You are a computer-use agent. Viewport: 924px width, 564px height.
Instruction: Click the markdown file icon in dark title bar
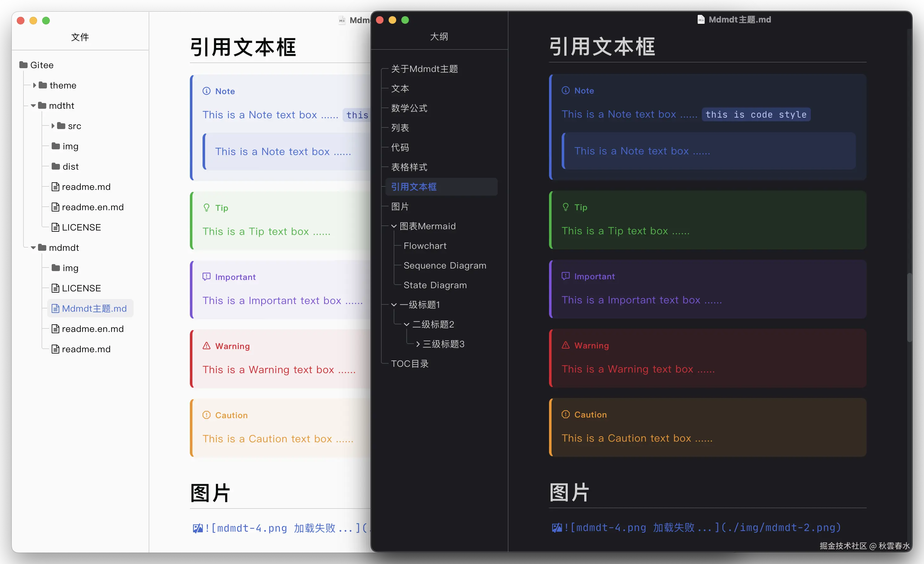coord(701,20)
